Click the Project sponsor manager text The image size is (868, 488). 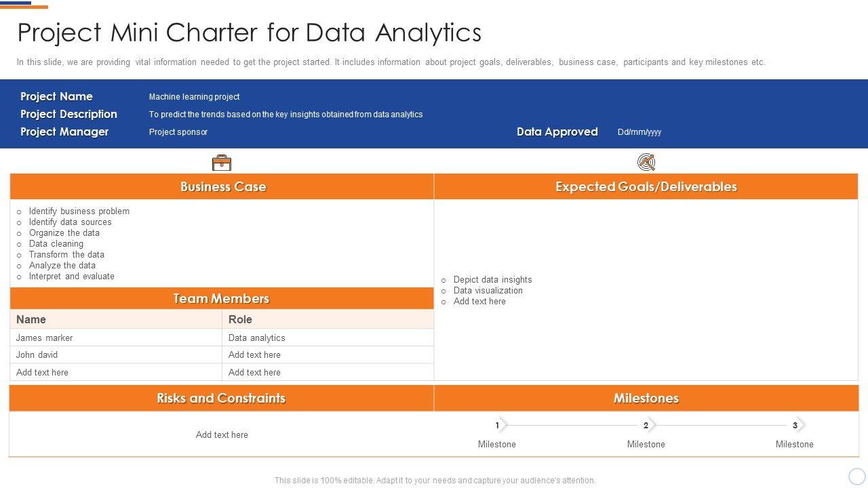pyautogui.click(x=178, y=132)
